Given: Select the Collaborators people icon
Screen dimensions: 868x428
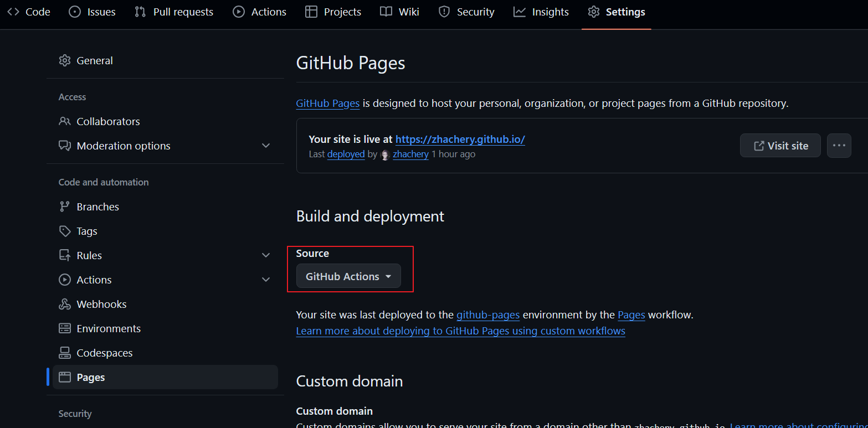Looking at the screenshot, I should pos(65,121).
